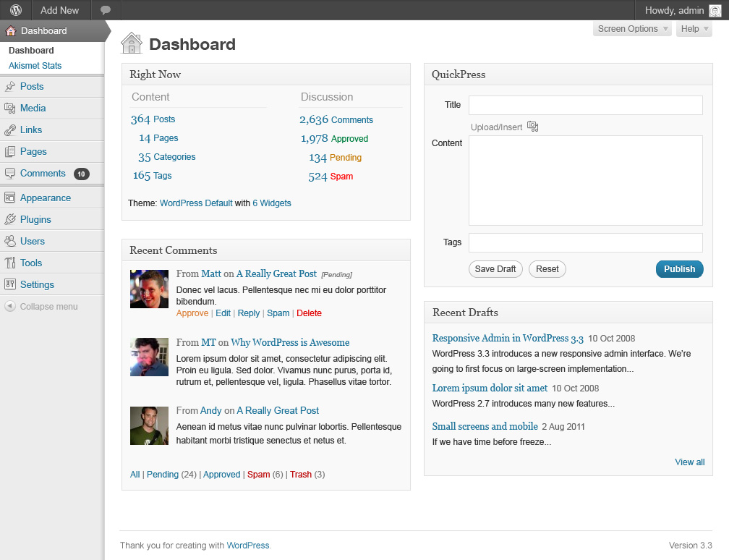Edit Matt's comment

(x=223, y=313)
